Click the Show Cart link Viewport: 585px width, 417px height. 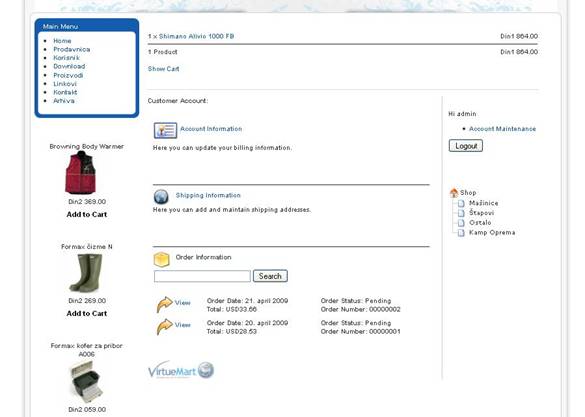[x=163, y=69]
